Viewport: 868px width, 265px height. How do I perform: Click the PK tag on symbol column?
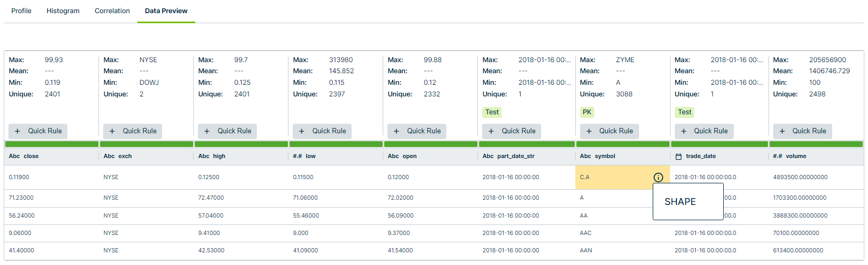coord(587,112)
